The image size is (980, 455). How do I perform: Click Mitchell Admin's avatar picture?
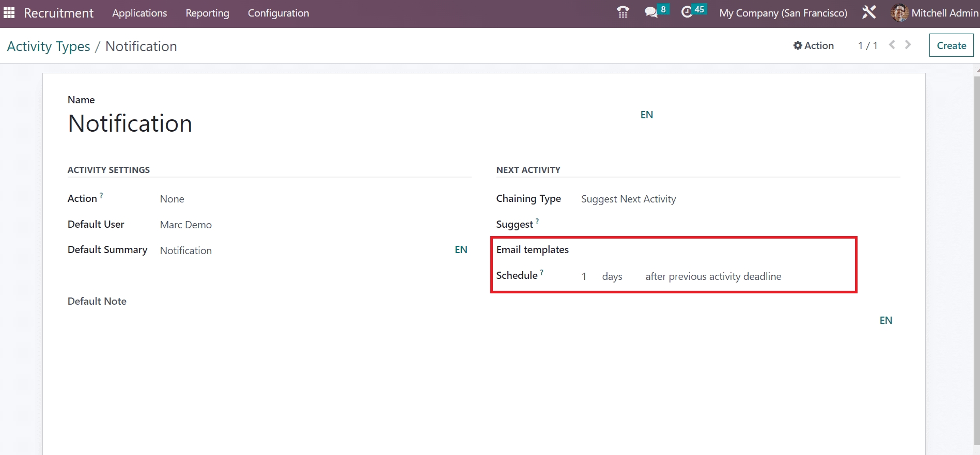tap(899, 13)
